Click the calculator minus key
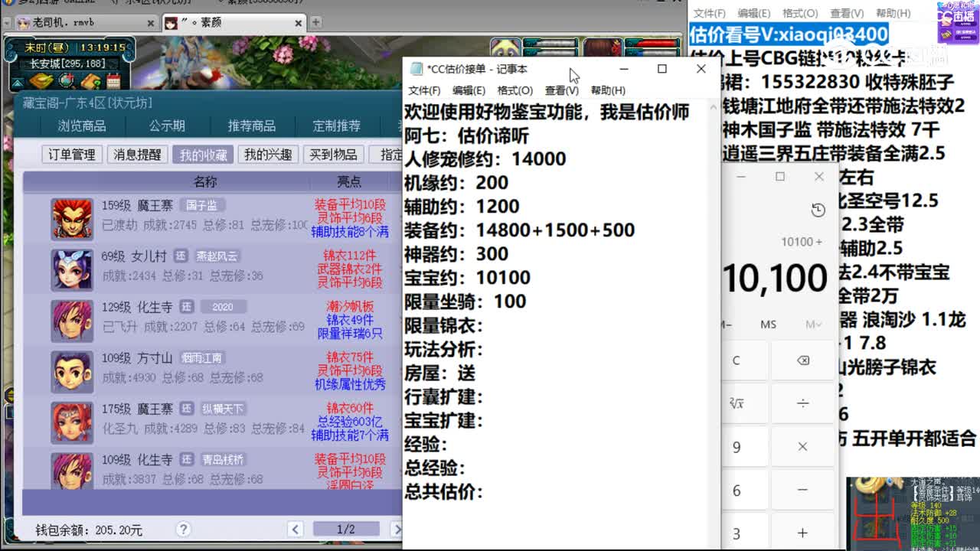The height and width of the screenshot is (551, 980). (x=802, y=490)
